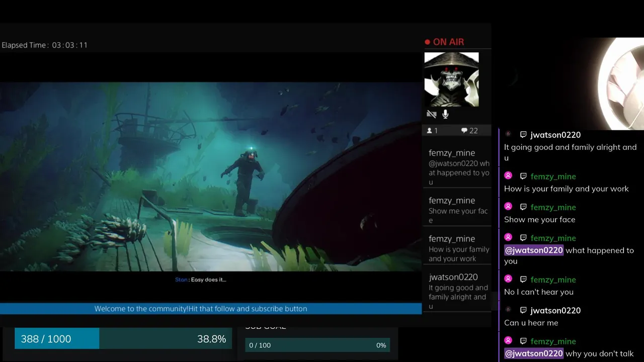Click the comment bubble icon beside 22
The image size is (644, 362).
464,131
